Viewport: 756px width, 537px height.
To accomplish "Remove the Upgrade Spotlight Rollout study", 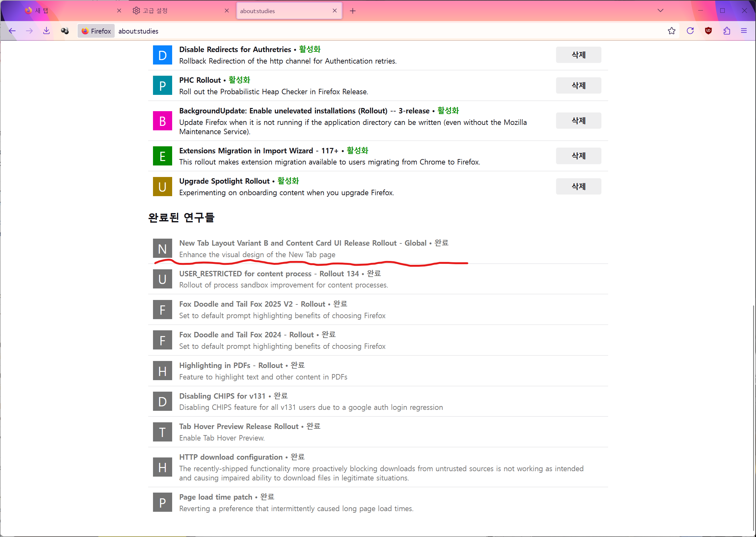I will point(578,187).
